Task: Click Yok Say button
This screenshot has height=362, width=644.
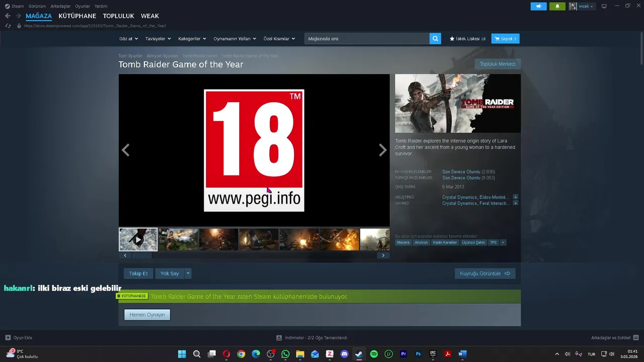Action: click(x=170, y=274)
